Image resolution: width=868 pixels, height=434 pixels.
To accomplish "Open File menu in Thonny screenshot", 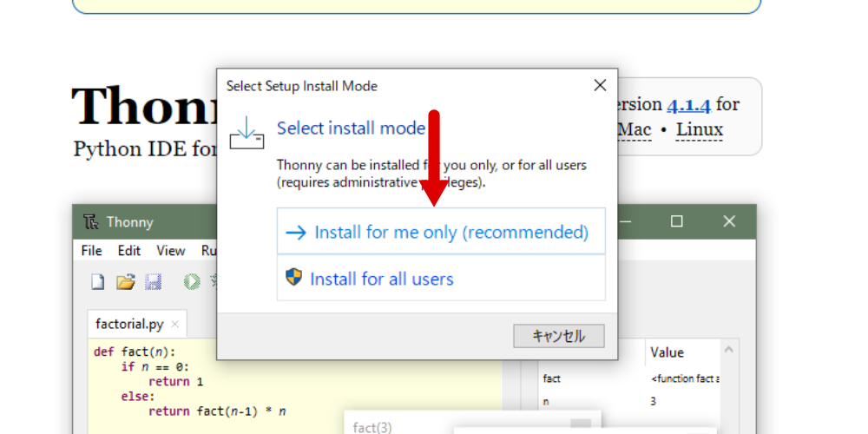I will pyautogui.click(x=91, y=251).
